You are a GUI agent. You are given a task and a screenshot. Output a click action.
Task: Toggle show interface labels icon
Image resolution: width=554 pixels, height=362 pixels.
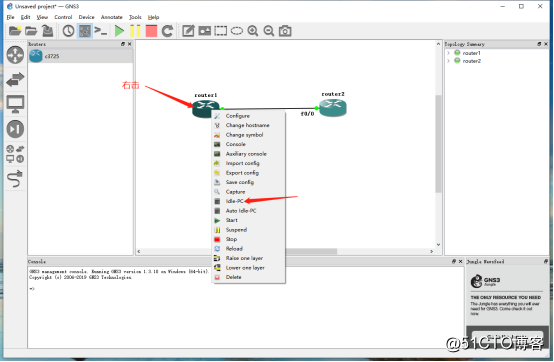click(x=85, y=31)
